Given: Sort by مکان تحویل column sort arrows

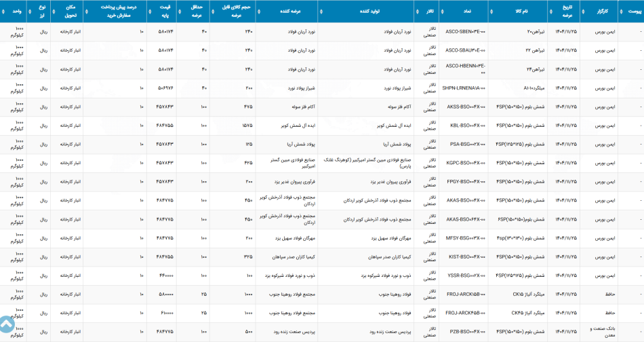Looking at the screenshot, I should pyautogui.click(x=54, y=12).
